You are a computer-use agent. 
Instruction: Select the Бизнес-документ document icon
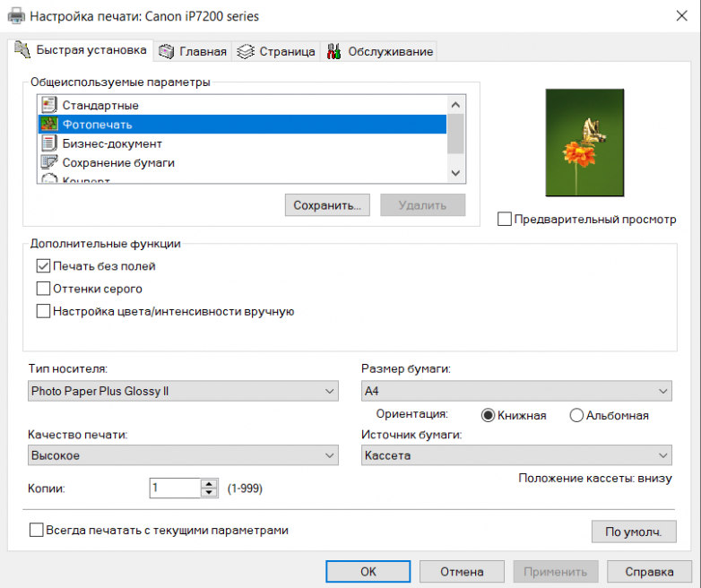point(48,143)
